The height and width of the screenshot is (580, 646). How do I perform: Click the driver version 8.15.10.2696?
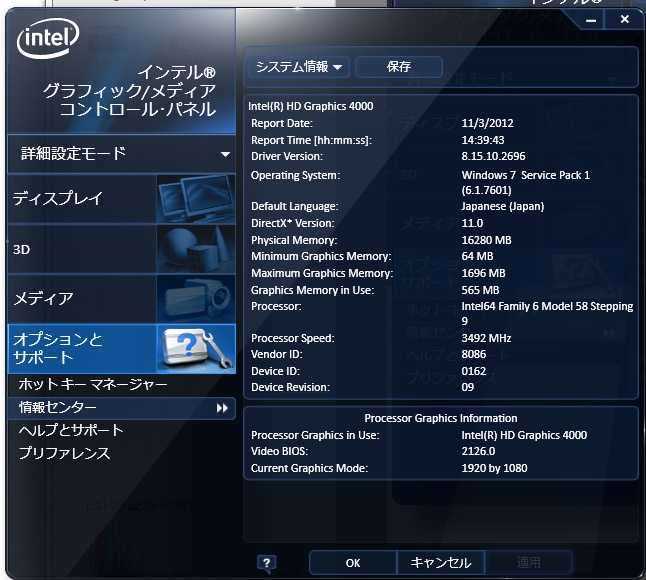pos(493,156)
